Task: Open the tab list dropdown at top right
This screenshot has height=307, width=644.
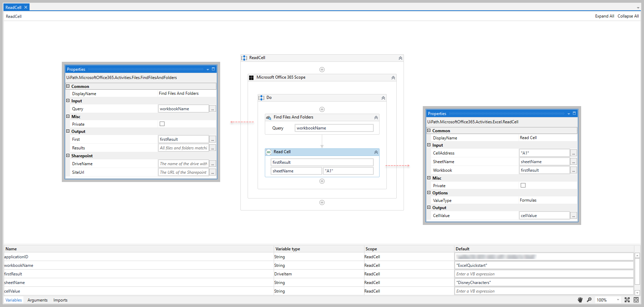Action: pyautogui.click(x=638, y=8)
